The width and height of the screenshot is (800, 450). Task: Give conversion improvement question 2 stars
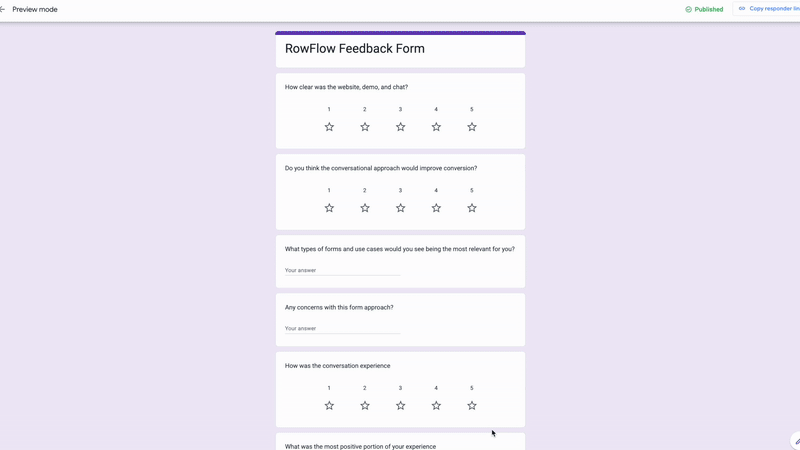pyautogui.click(x=365, y=208)
